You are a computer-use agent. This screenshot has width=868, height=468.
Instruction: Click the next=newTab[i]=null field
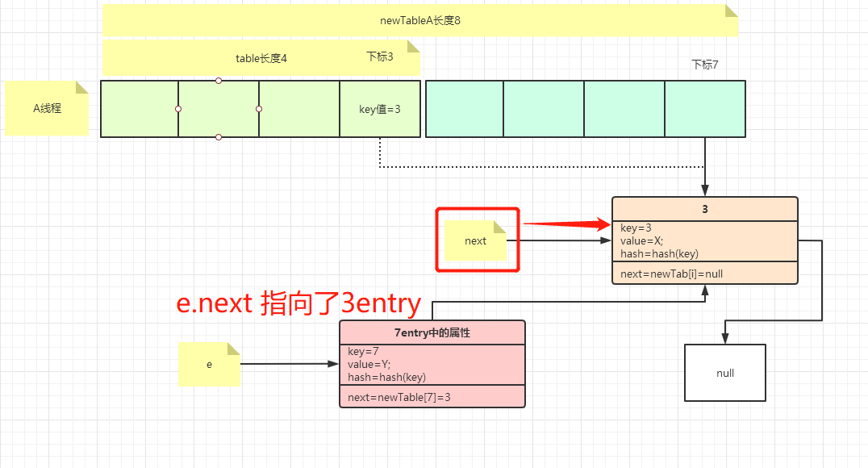pyautogui.click(x=704, y=273)
